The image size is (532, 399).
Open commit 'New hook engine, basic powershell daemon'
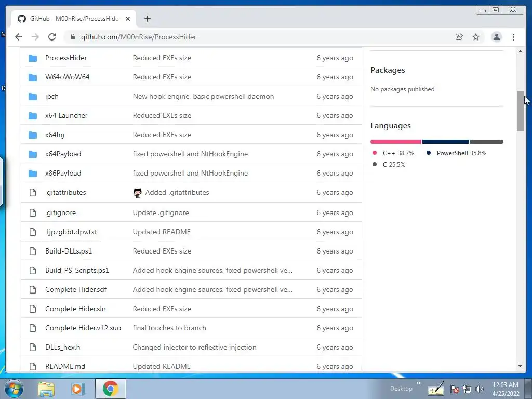click(x=203, y=96)
